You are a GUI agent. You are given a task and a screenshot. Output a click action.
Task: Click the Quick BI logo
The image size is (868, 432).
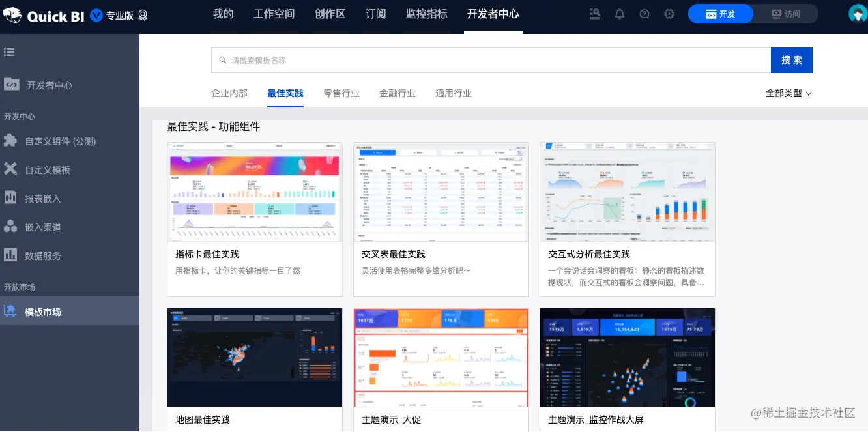[x=44, y=15]
